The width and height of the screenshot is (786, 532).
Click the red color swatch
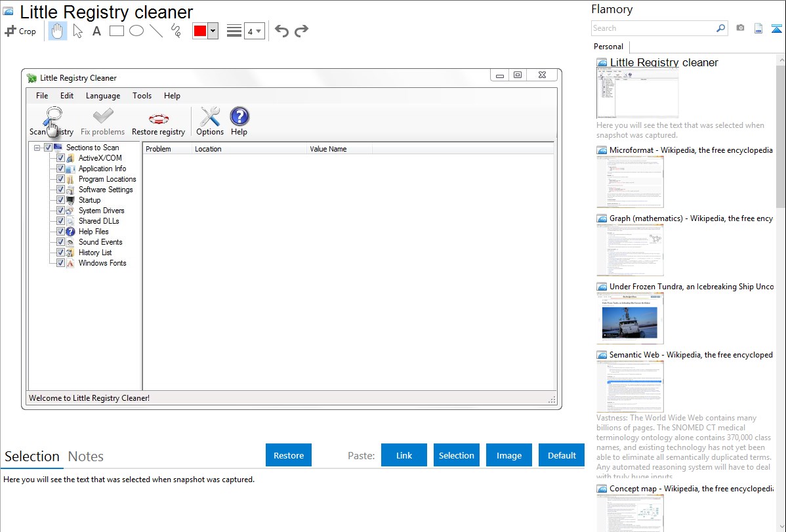(200, 31)
